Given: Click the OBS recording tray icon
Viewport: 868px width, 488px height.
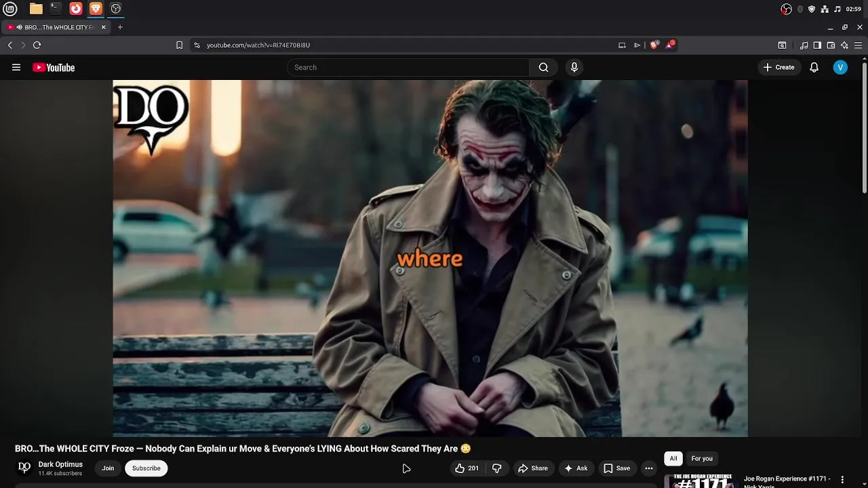Looking at the screenshot, I should 787,9.
